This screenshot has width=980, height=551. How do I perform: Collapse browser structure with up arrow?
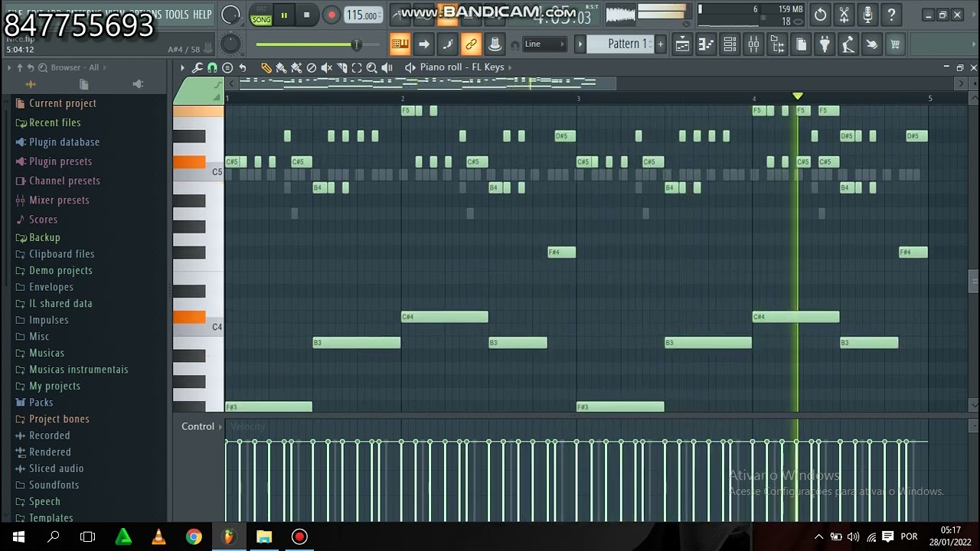[x=21, y=67]
